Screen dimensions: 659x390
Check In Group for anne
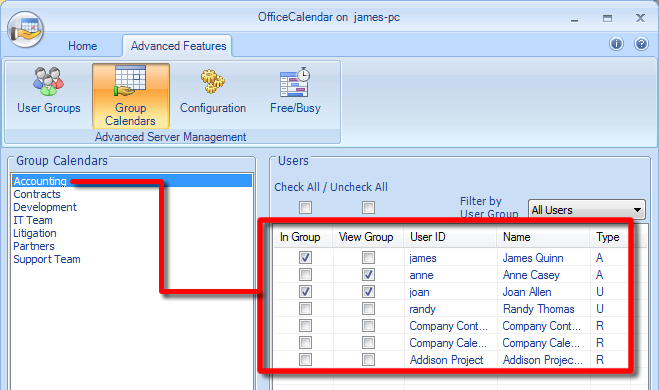tap(306, 275)
